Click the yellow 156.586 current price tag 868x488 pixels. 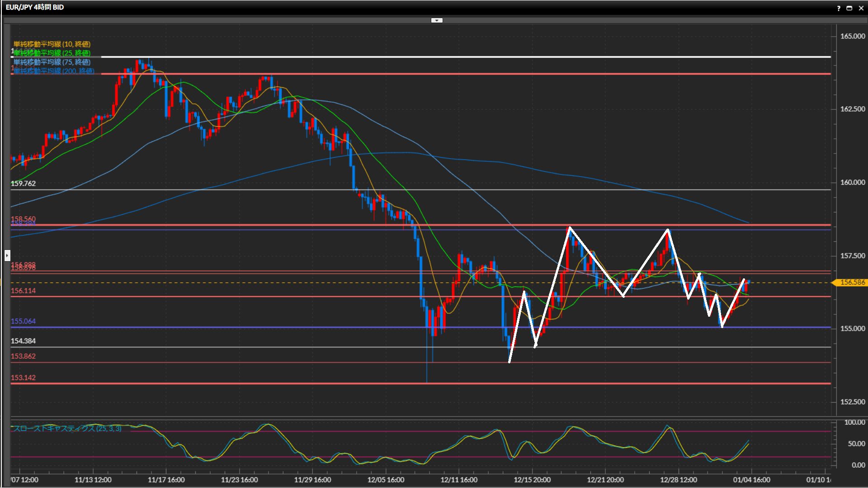pos(852,282)
